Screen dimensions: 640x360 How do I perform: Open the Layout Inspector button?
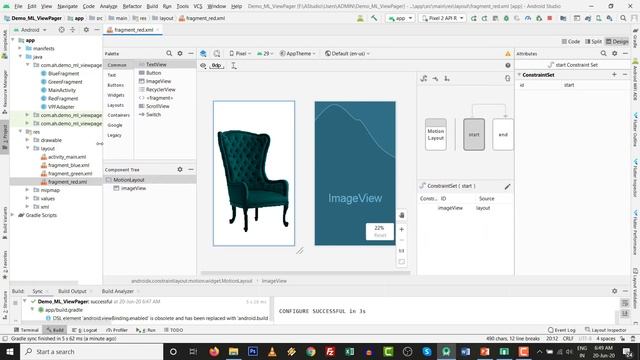tap(606, 330)
